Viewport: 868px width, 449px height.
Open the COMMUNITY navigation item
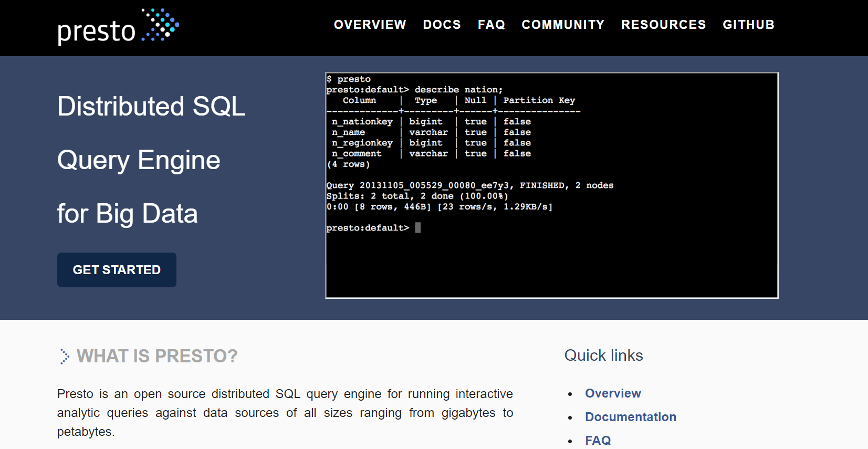pos(563,25)
